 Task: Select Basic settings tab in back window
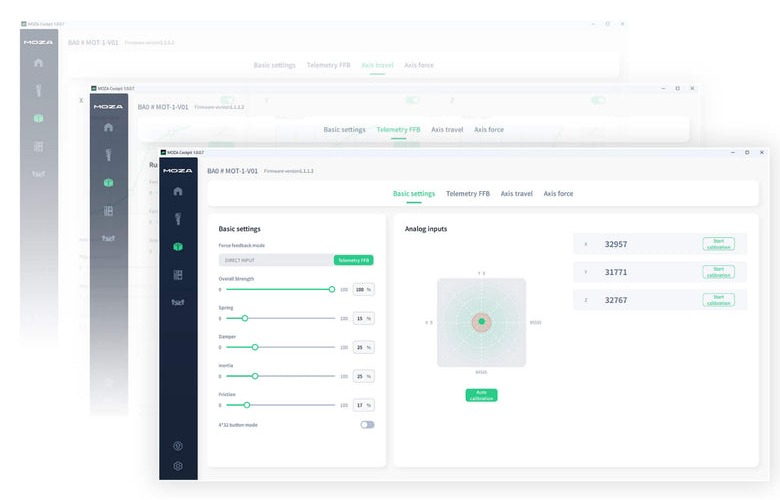275,65
